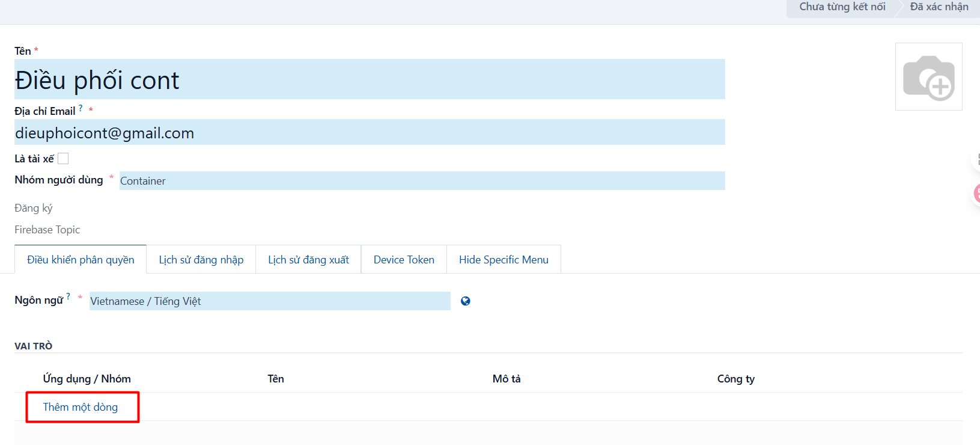Open the Lịch sử đăng nhập tab

201,260
